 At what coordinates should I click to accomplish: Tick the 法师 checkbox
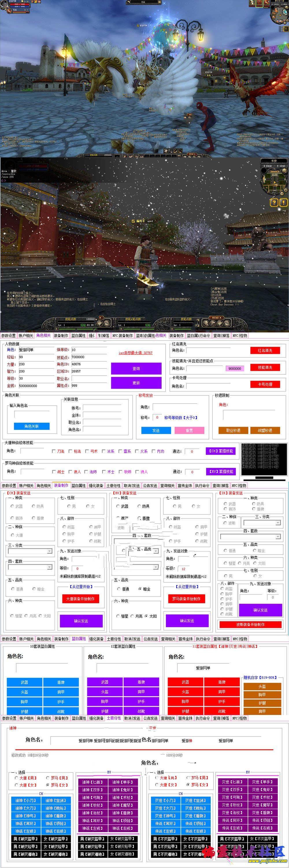coord(86,472)
